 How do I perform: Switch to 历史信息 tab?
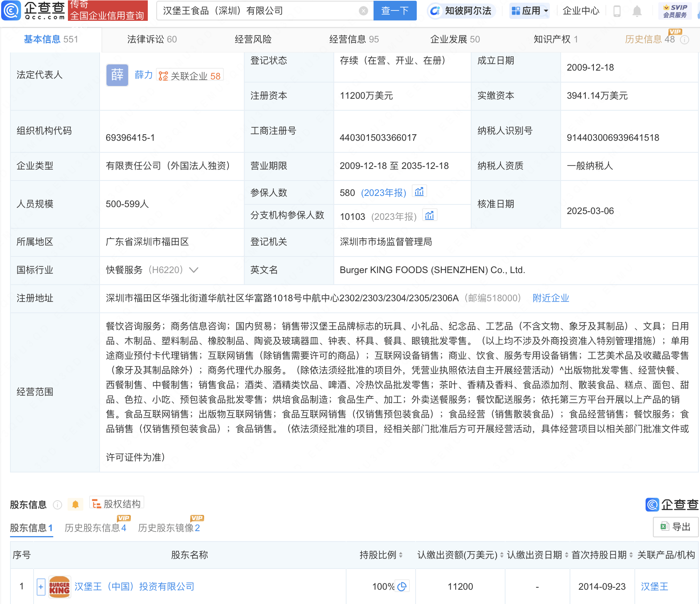pos(650,39)
